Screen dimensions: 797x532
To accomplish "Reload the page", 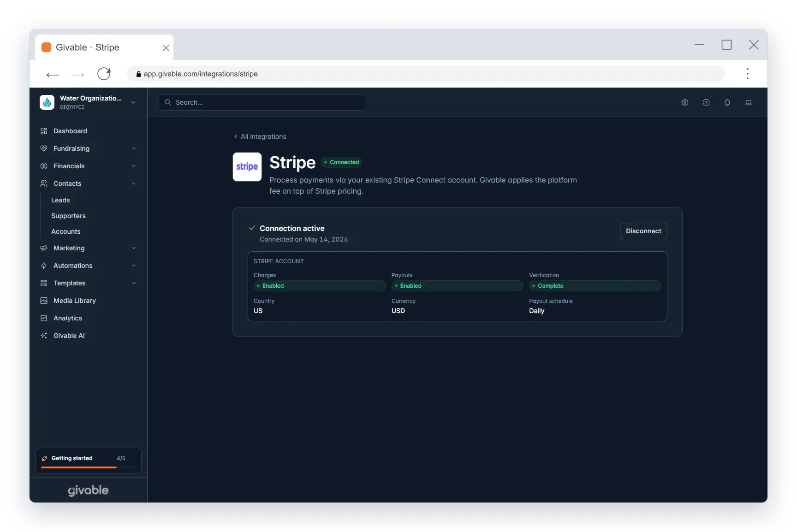I will 104,74.
